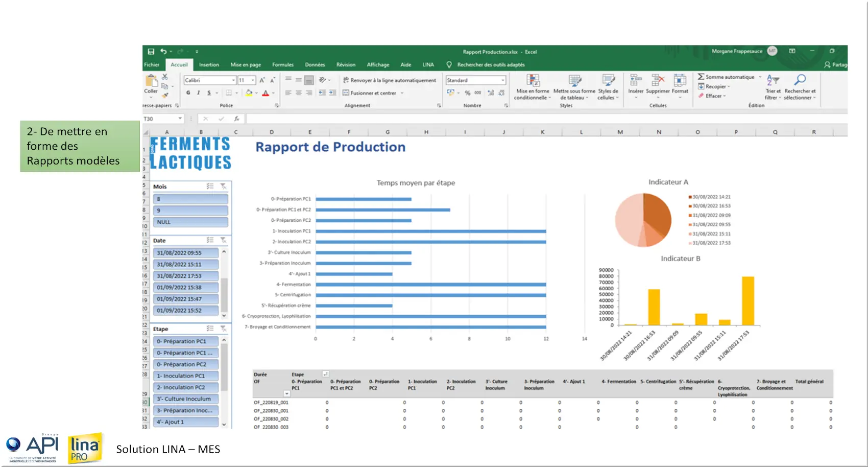Toggle multi-select in the Etape slicer
The image size is (868, 467).
[x=210, y=329]
